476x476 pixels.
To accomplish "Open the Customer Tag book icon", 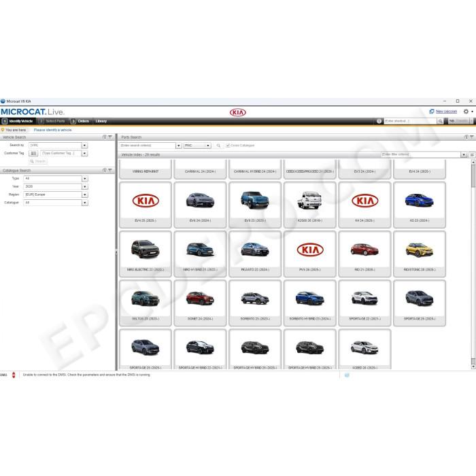I will pos(33,153).
